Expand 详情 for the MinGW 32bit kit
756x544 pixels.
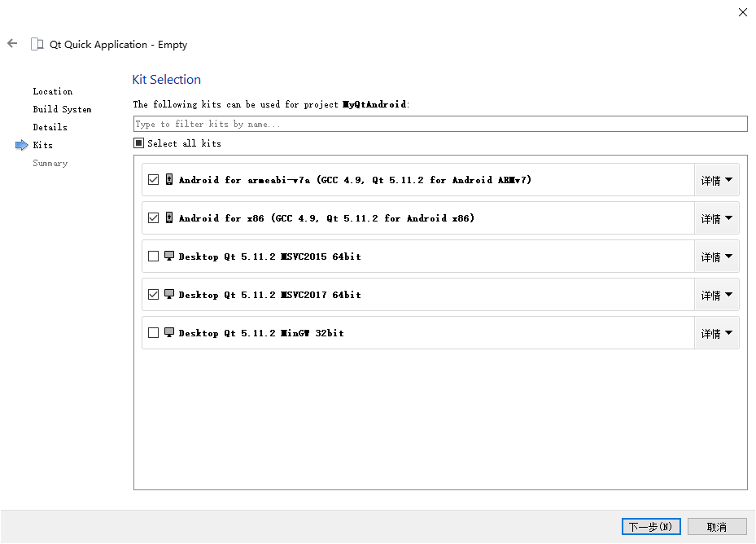pos(716,332)
